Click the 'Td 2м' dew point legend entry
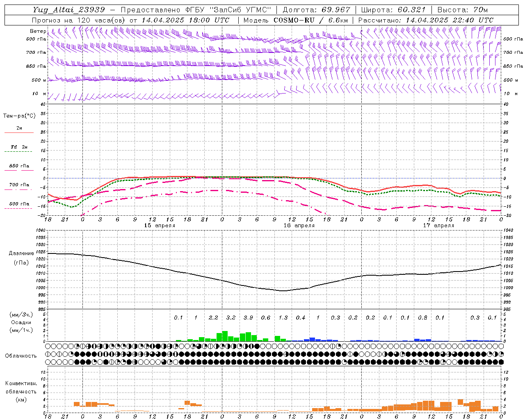The height and width of the screenshot is (420, 525). click(x=19, y=147)
